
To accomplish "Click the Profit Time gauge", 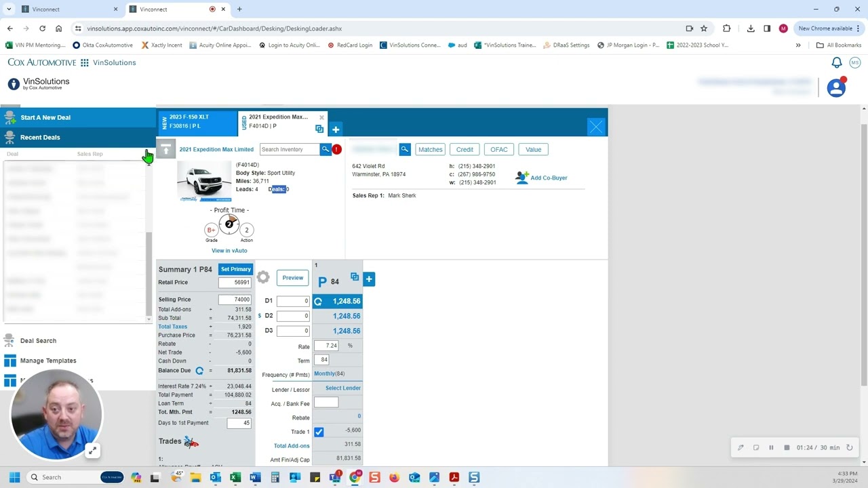I will [229, 224].
